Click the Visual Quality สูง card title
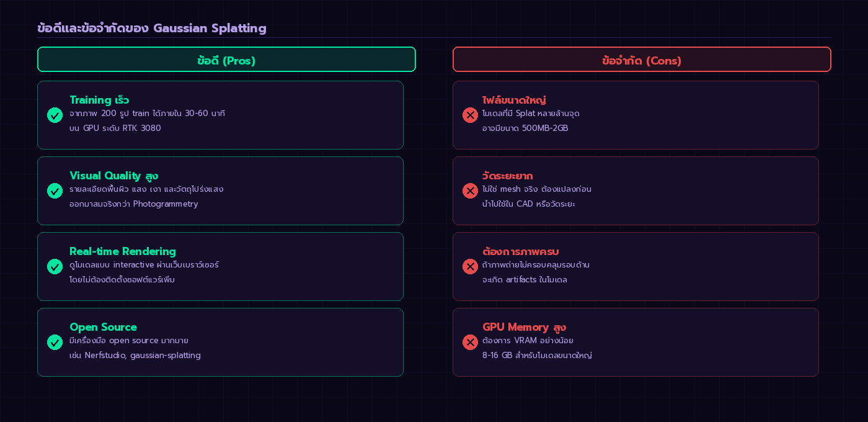This screenshot has width=868, height=422. [113, 176]
